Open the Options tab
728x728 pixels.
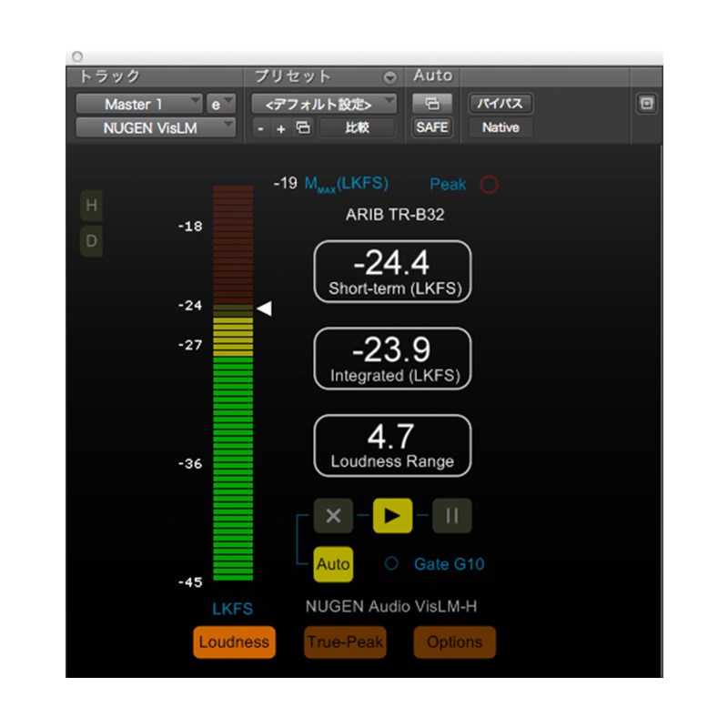click(454, 642)
